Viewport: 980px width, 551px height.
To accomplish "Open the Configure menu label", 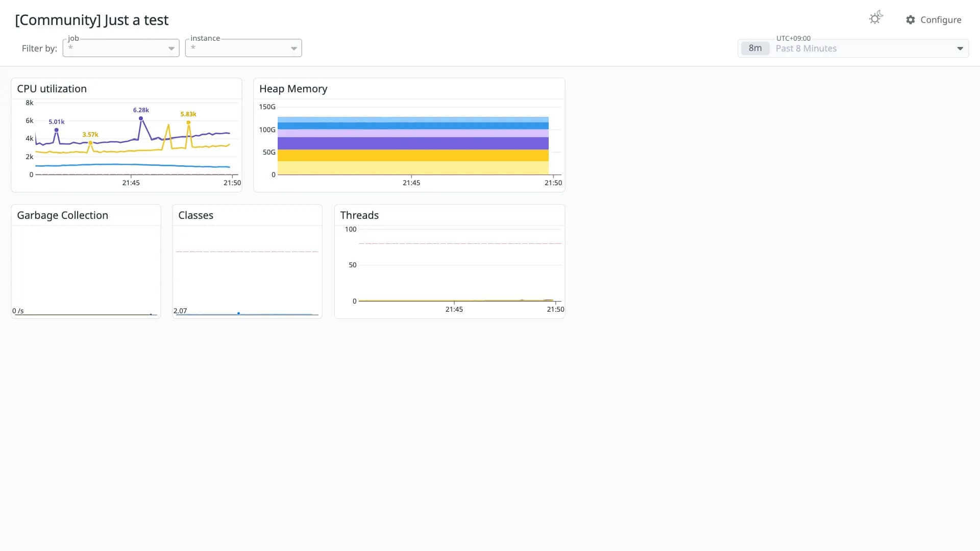I will (x=941, y=20).
